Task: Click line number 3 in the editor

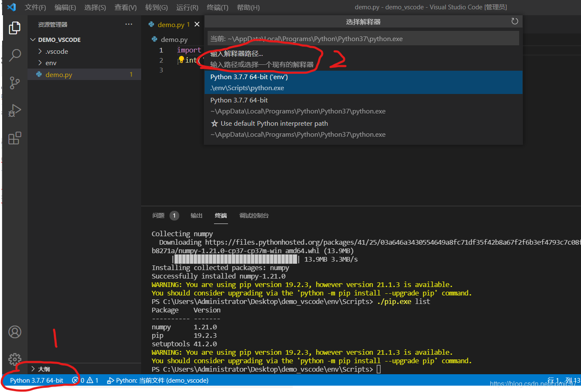Action: coord(161,70)
